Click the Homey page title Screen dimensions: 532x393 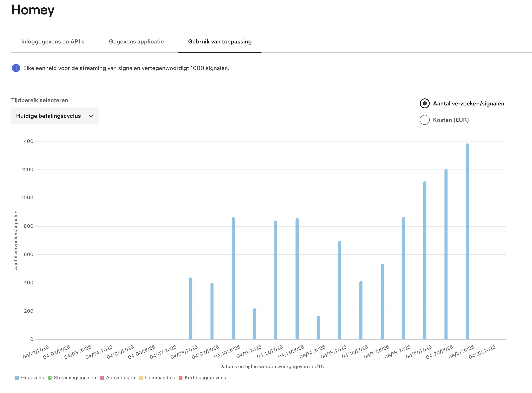pos(33,10)
